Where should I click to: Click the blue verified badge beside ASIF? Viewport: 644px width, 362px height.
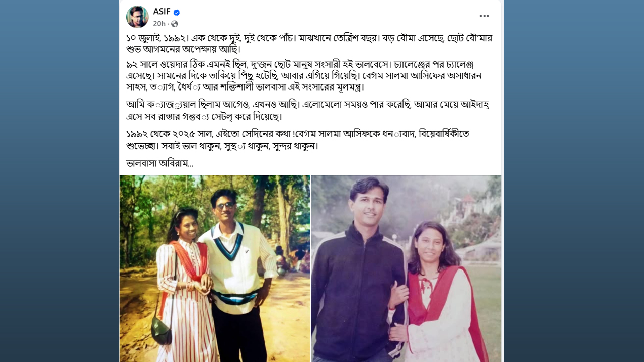(177, 13)
